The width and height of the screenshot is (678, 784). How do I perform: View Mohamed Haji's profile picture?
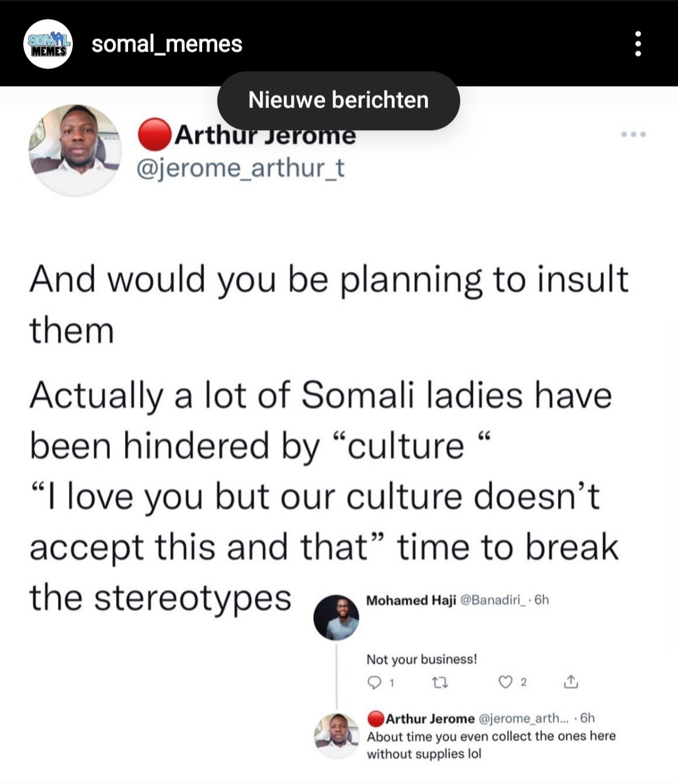point(336,618)
